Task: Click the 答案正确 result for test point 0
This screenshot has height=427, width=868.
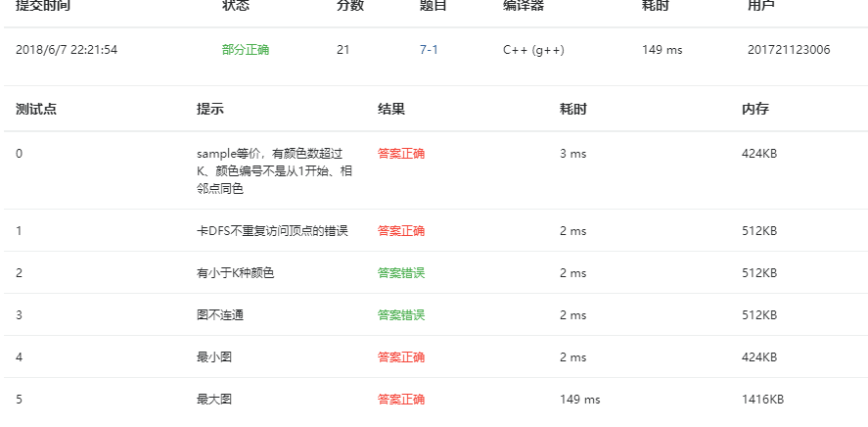Action: pyautogui.click(x=401, y=154)
